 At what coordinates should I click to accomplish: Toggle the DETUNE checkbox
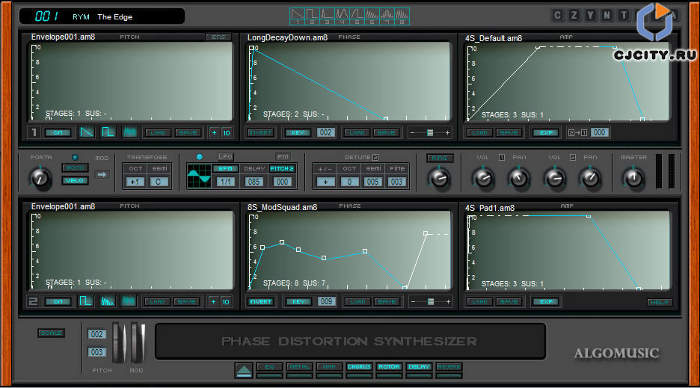(376, 157)
